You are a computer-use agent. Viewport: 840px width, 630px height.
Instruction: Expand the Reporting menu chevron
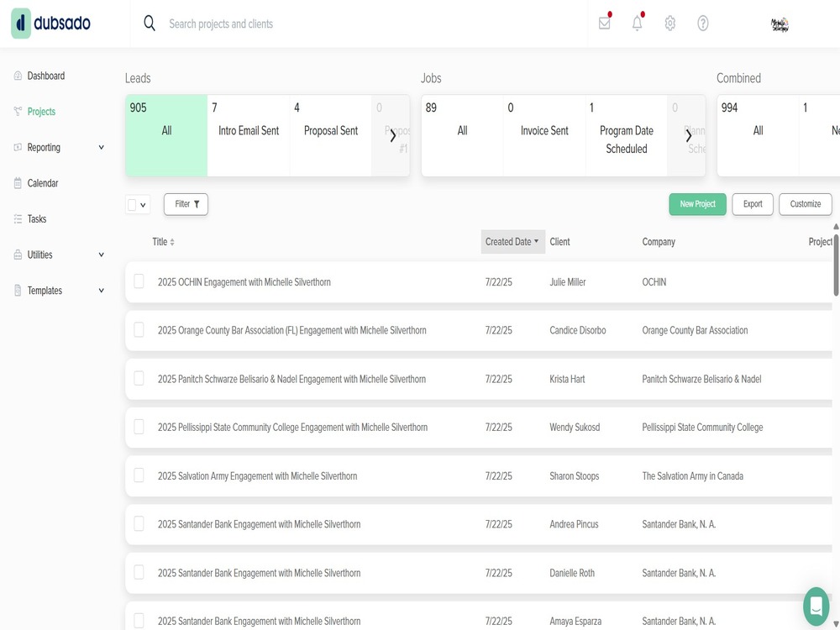point(102,147)
